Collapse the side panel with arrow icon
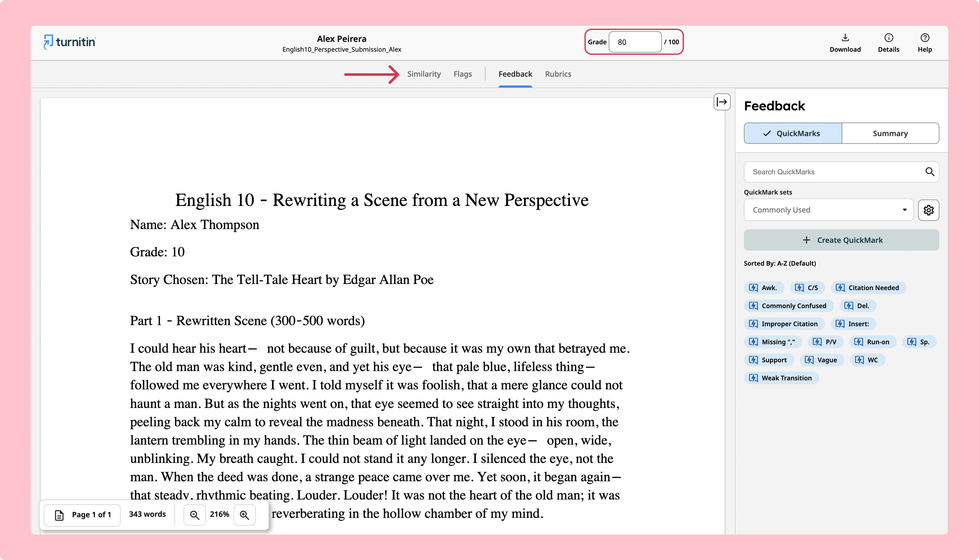Screen dimensions: 979x560 pos(722,102)
